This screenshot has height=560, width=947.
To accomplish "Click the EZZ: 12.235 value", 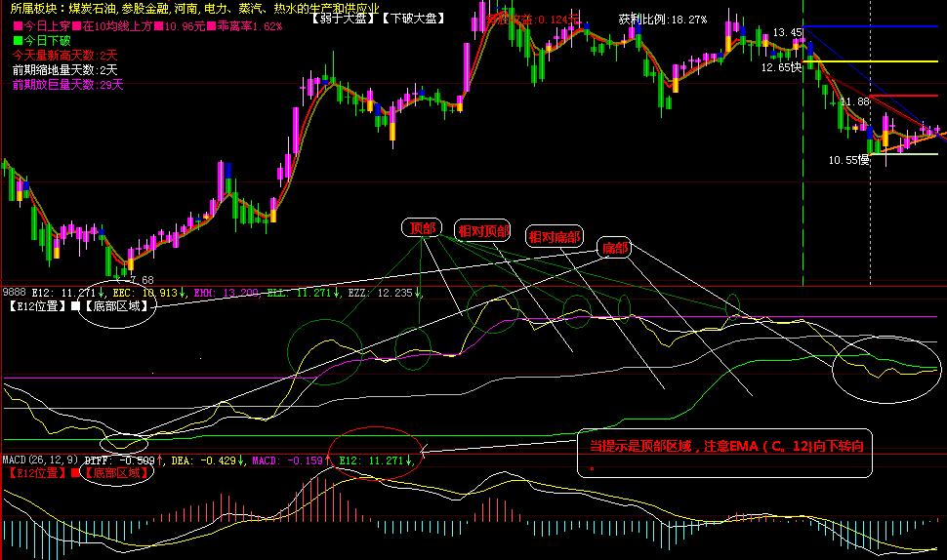I will (386, 293).
